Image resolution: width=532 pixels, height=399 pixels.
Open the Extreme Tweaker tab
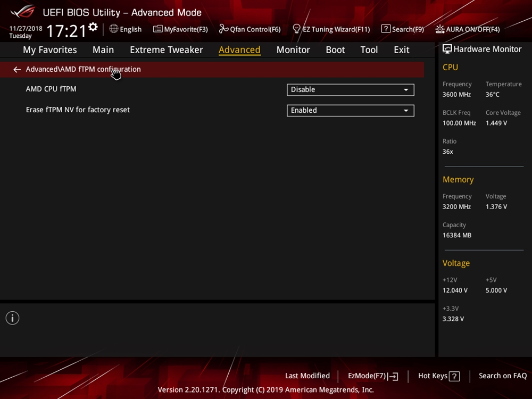click(166, 50)
